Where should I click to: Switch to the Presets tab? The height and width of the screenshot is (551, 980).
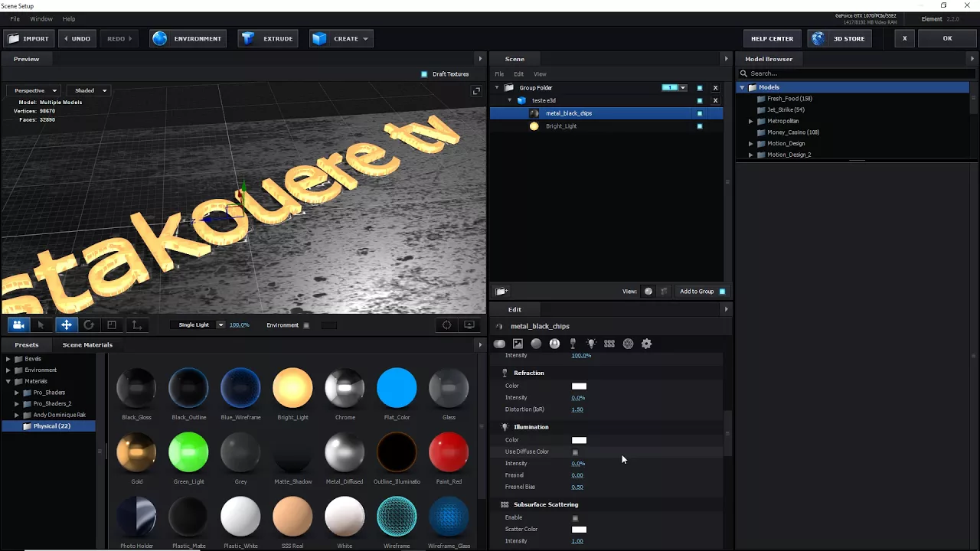pyautogui.click(x=27, y=345)
